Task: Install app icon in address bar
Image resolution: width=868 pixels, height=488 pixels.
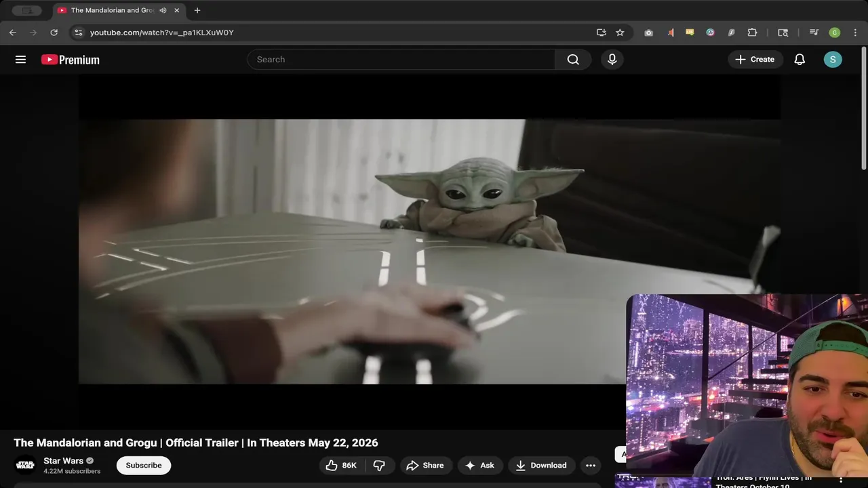Action: tap(601, 33)
